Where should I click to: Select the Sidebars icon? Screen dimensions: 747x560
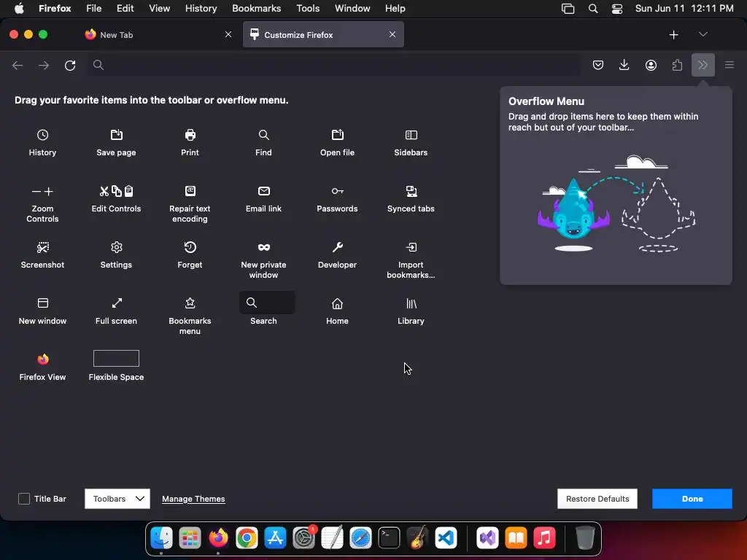click(x=411, y=135)
